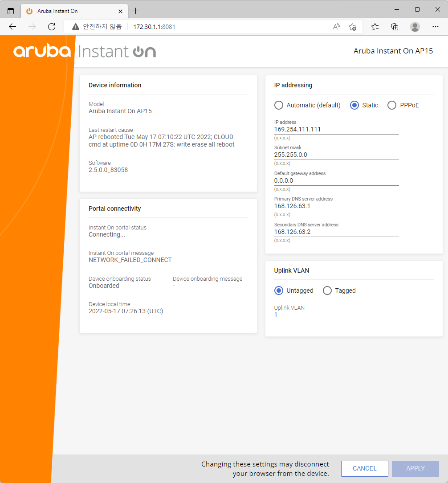
Task: Reload the page with refresh icon
Action: [x=52, y=27]
